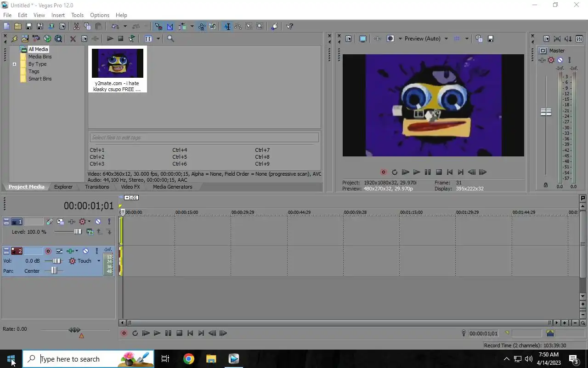This screenshot has height=368, width=588.
Task: Open Track Motion on video track 1
Action: coord(60,222)
